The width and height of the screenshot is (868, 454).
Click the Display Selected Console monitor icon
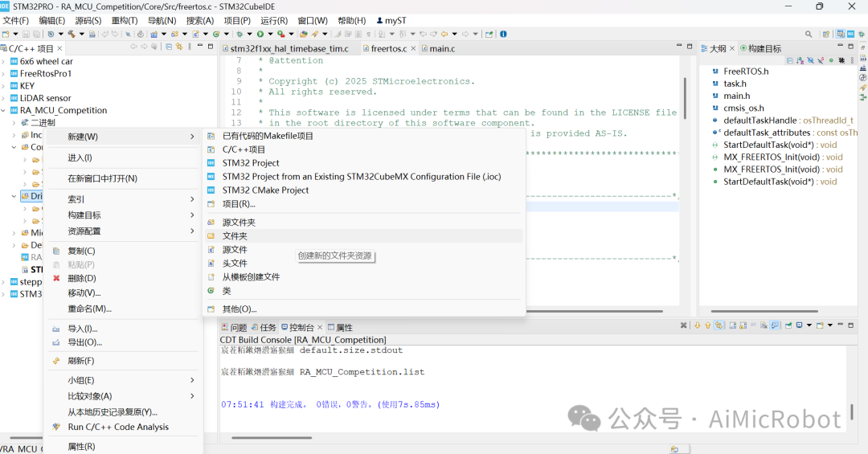click(800, 325)
